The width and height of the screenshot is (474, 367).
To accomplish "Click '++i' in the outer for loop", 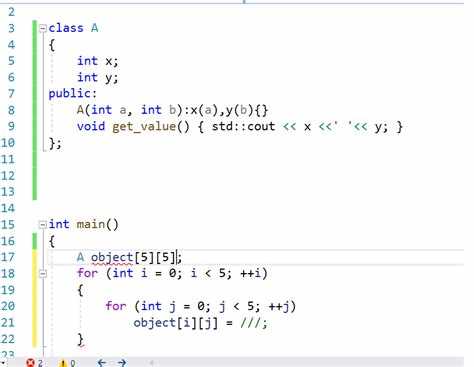I will point(250,273).
